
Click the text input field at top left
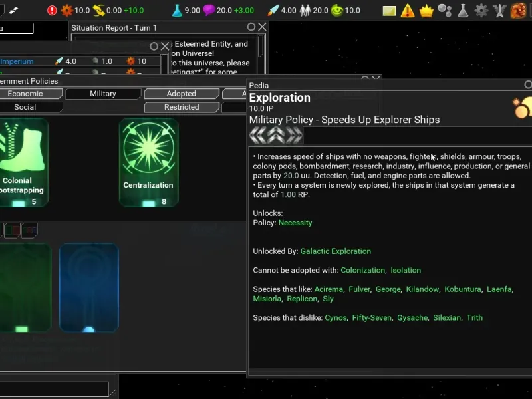(x=16, y=28)
